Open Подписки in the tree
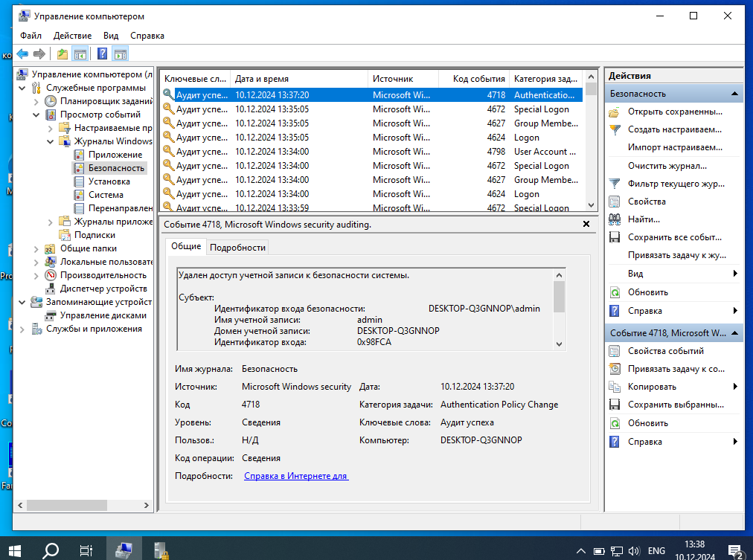 (x=94, y=235)
